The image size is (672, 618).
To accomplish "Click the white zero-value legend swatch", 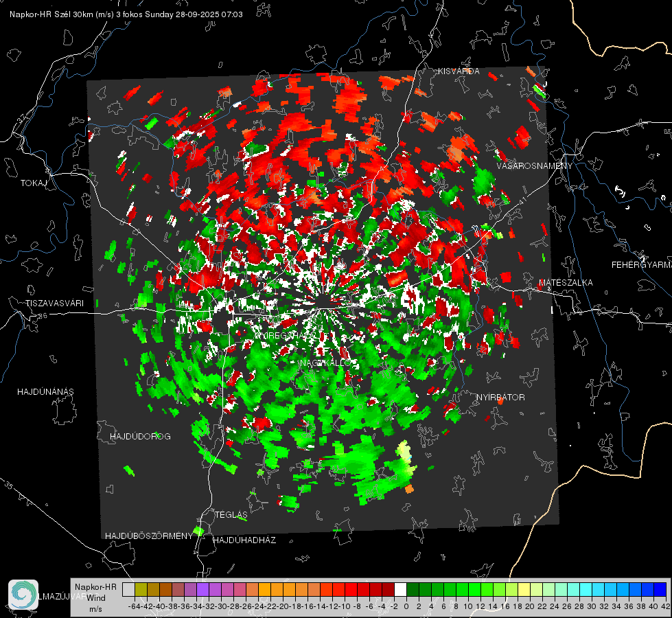I will coord(400,589).
